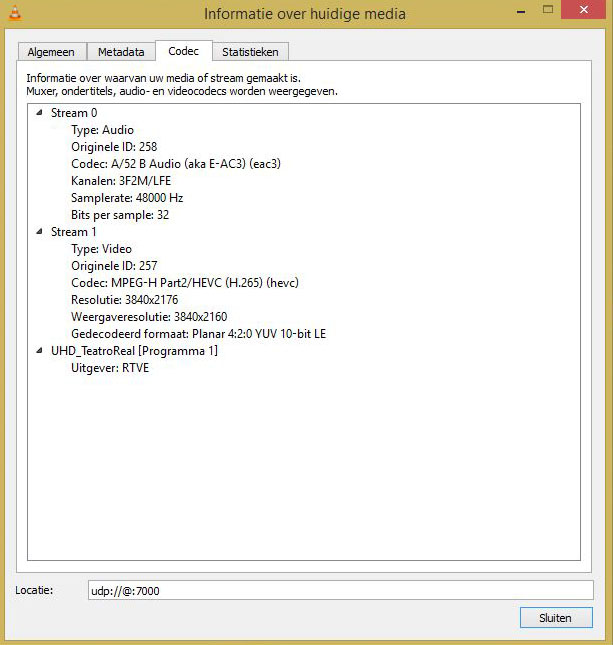613x645 pixels.
Task: Close the window with the red X
Action: point(583,9)
